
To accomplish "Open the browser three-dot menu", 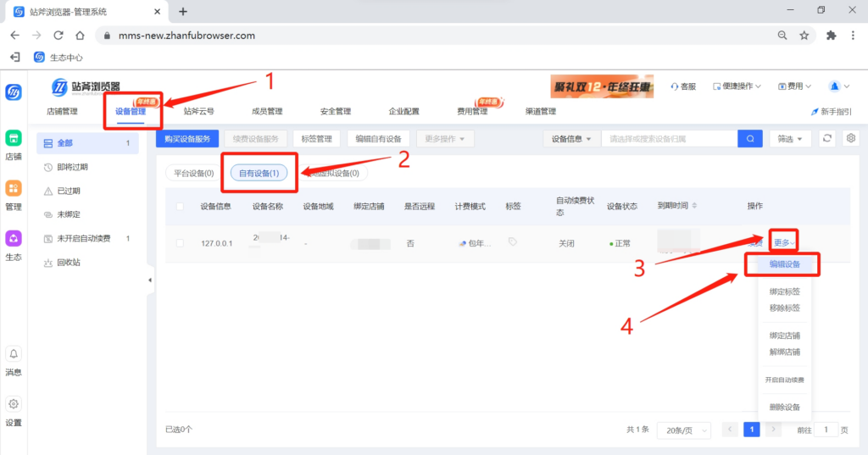I will [x=853, y=36].
